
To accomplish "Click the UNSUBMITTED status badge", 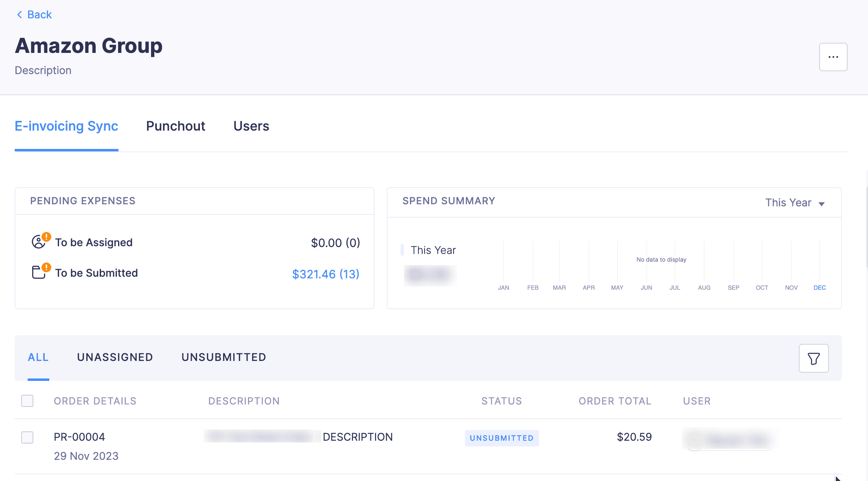I will [x=502, y=438].
